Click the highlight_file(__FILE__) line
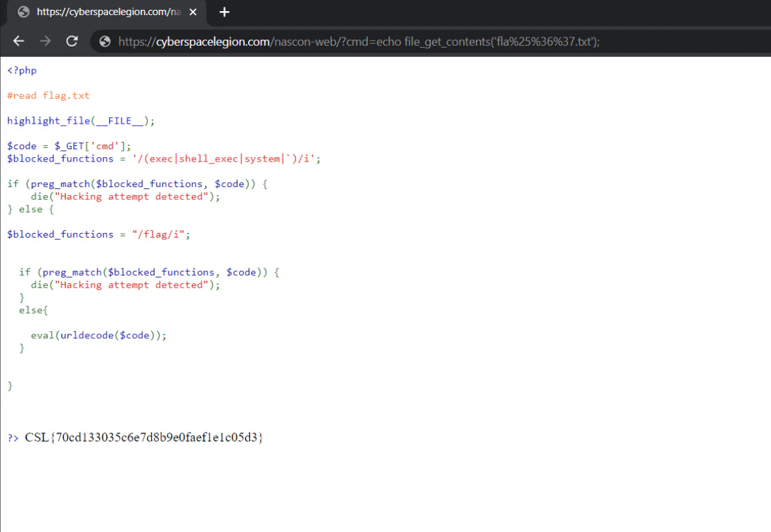The height and width of the screenshot is (532, 771). [x=81, y=120]
